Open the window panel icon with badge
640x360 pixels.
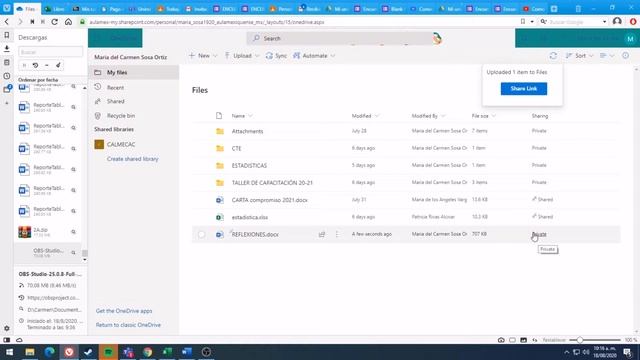pyautogui.click(x=7, y=89)
